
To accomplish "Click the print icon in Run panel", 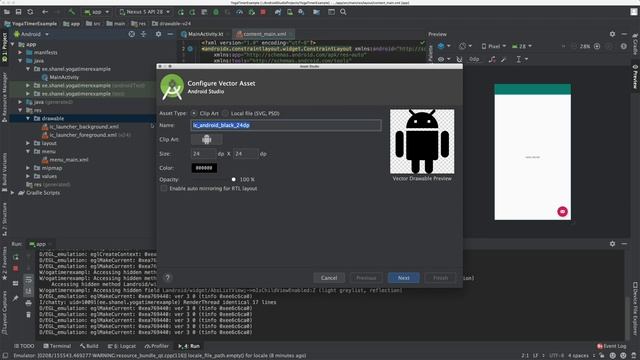I will pyautogui.click(x=28, y=303).
